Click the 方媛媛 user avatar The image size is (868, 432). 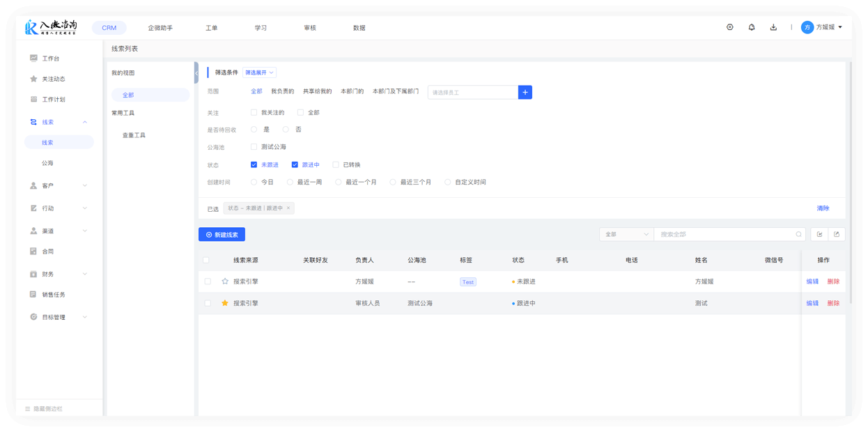pos(807,27)
